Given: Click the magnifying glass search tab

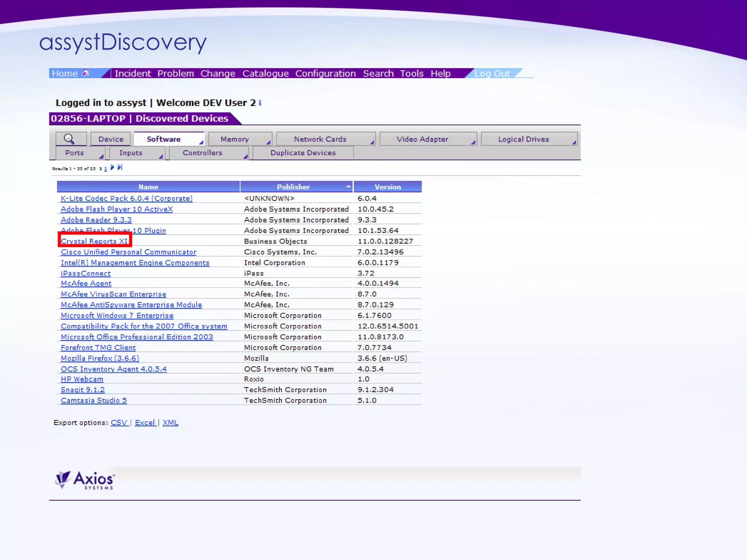Looking at the screenshot, I should coord(69,139).
